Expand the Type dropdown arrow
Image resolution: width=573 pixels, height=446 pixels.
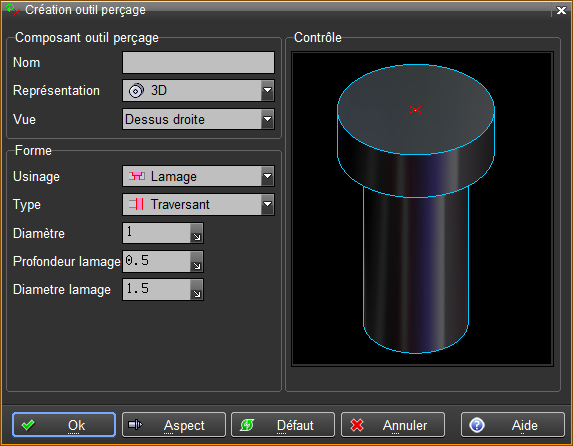pyautogui.click(x=267, y=204)
